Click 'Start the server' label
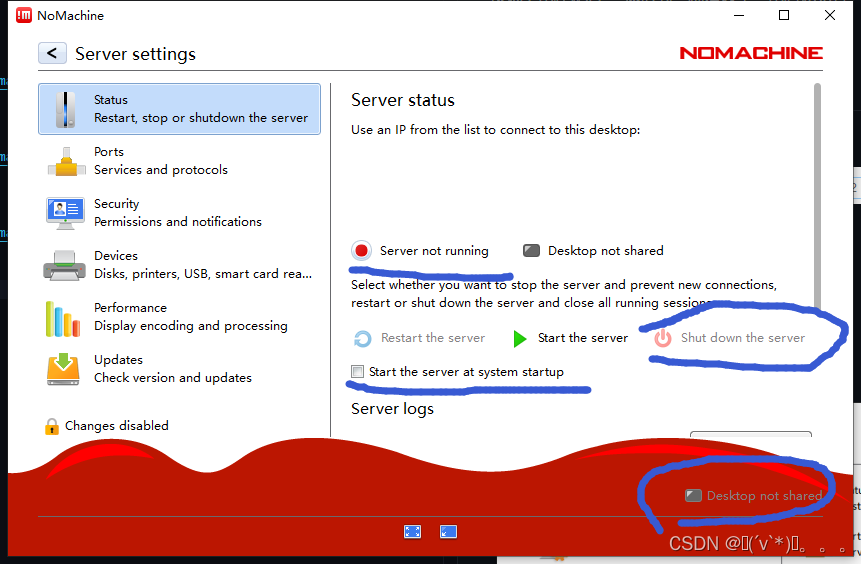The height and width of the screenshot is (564, 861). pos(583,338)
